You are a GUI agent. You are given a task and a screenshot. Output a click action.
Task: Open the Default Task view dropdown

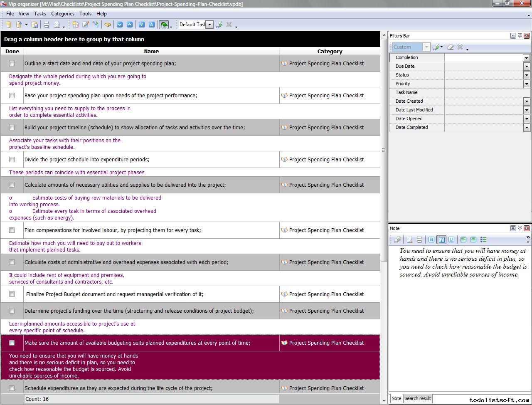click(209, 25)
